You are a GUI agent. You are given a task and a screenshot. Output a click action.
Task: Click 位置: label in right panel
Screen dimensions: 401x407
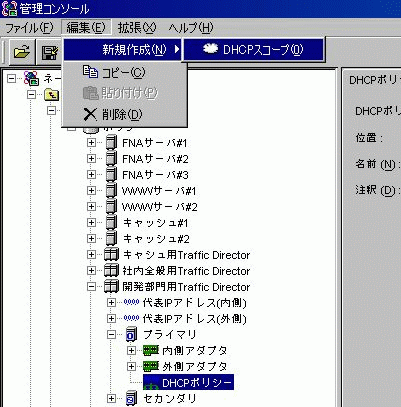tap(369, 137)
